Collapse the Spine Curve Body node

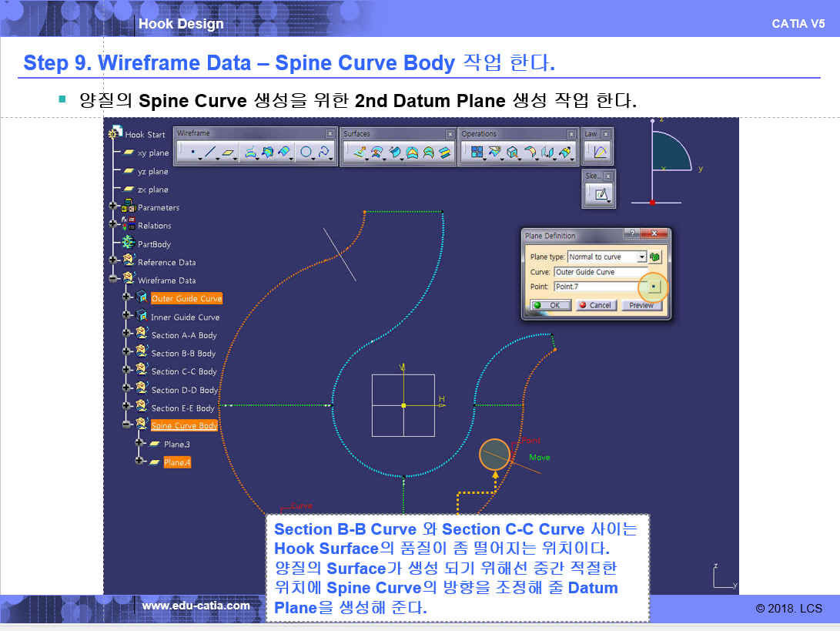click(127, 425)
